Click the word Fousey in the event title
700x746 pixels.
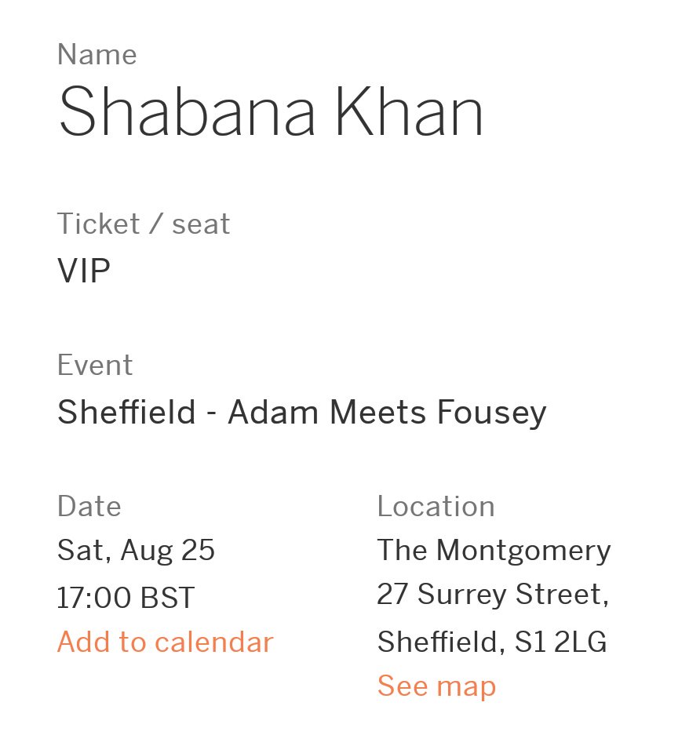pyautogui.click(x=492, y=413)
